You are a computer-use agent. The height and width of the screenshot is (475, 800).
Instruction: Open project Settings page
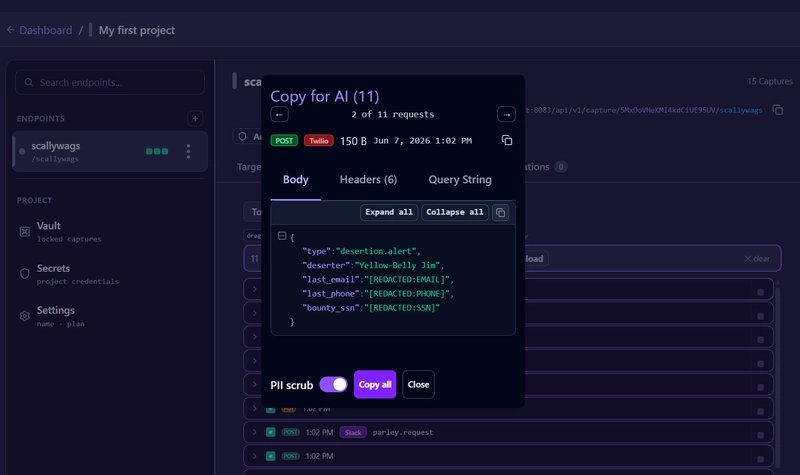(60, 316)
